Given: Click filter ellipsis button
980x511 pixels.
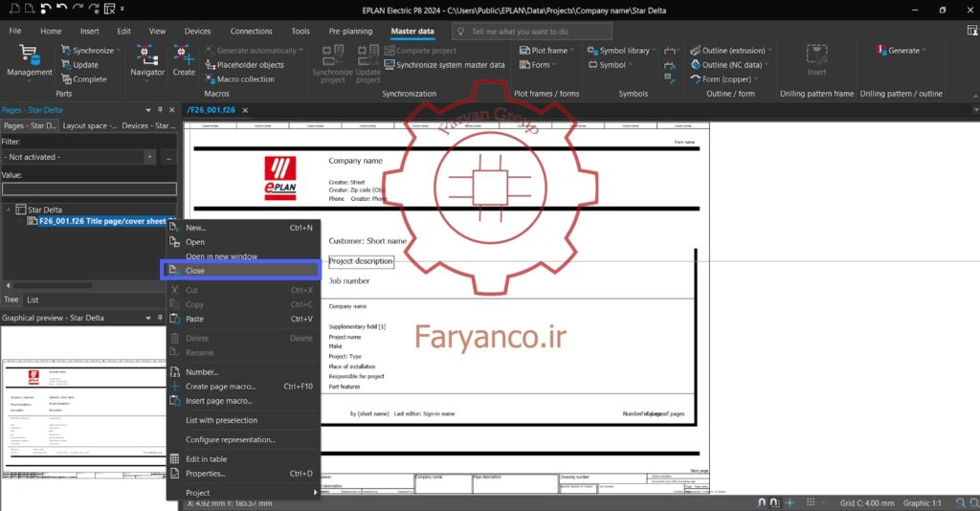Looking at the screenshot, I should [168, 158].
